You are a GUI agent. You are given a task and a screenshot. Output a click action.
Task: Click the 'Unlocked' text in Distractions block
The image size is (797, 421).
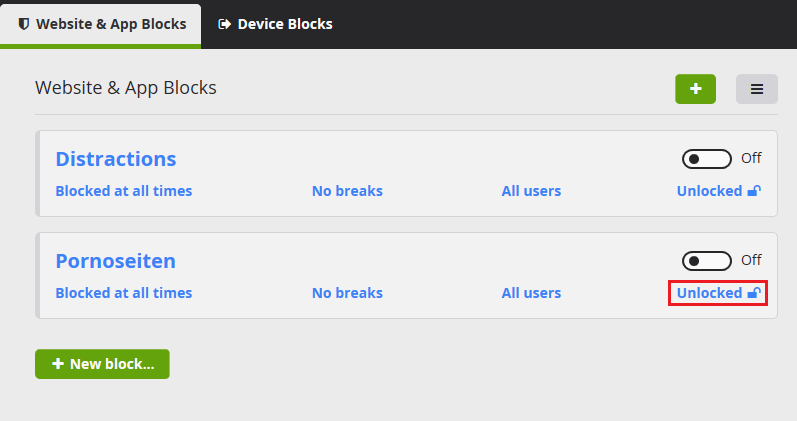pyautogui.click(x=709, y=191)
